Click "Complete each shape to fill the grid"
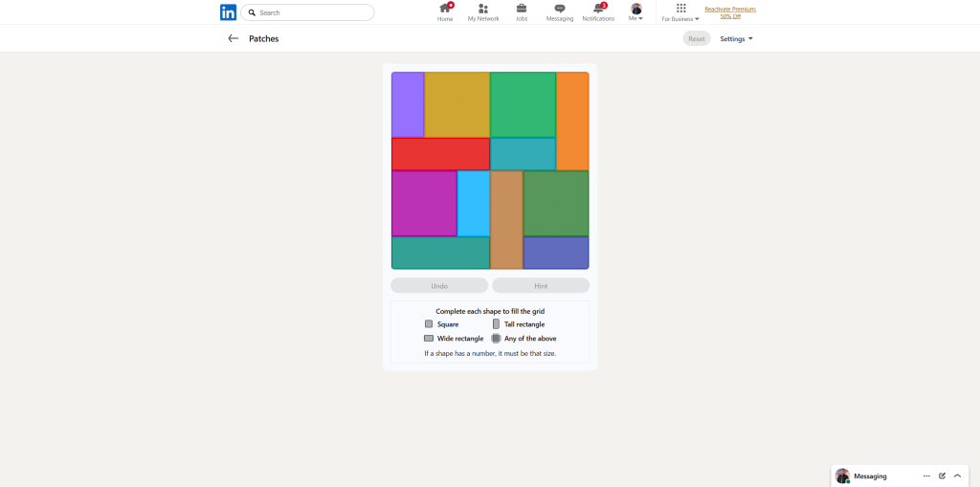 point(490,311)
